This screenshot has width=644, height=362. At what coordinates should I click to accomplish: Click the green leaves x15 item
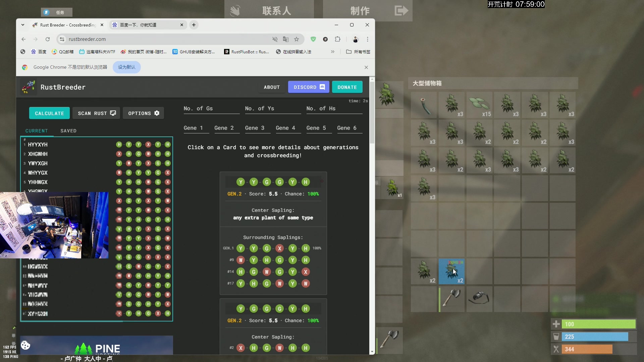pos(479,105)
